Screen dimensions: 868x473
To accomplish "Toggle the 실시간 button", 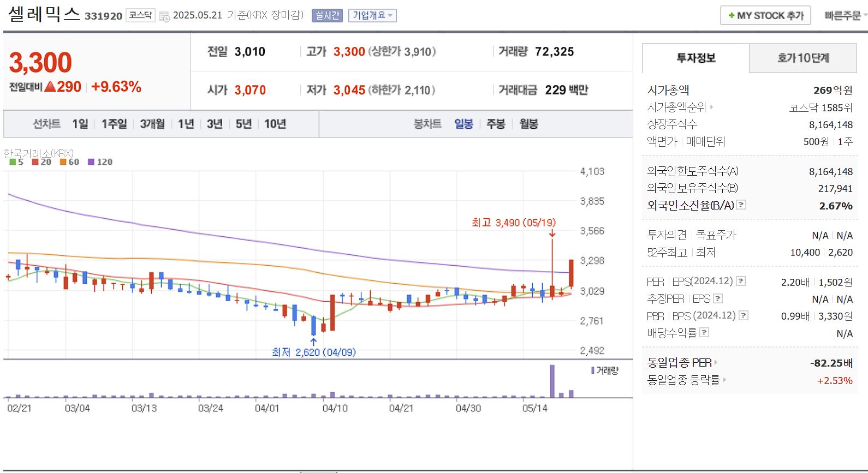I will (327, 16).
